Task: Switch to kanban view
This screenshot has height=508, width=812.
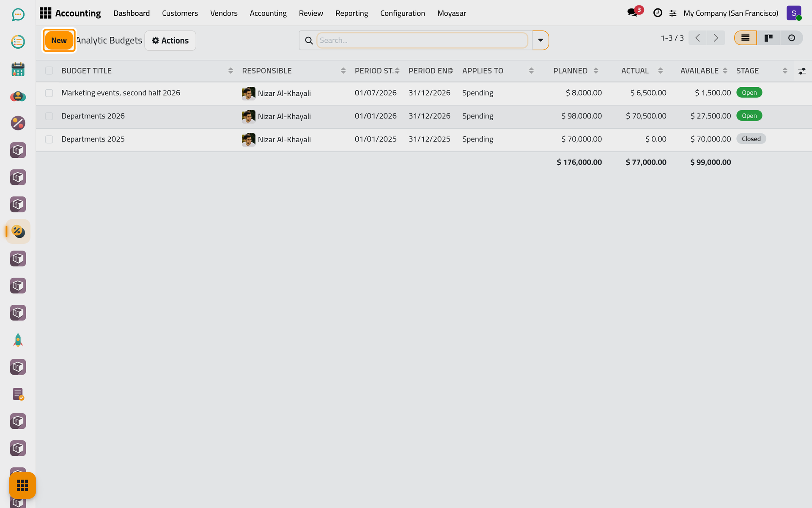Action: (x=768, y=38)
